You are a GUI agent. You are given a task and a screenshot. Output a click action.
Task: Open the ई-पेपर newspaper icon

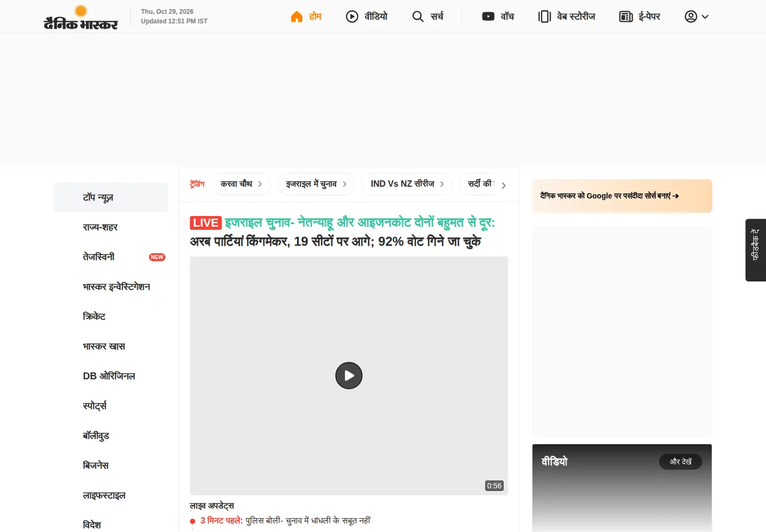[626, 16]
